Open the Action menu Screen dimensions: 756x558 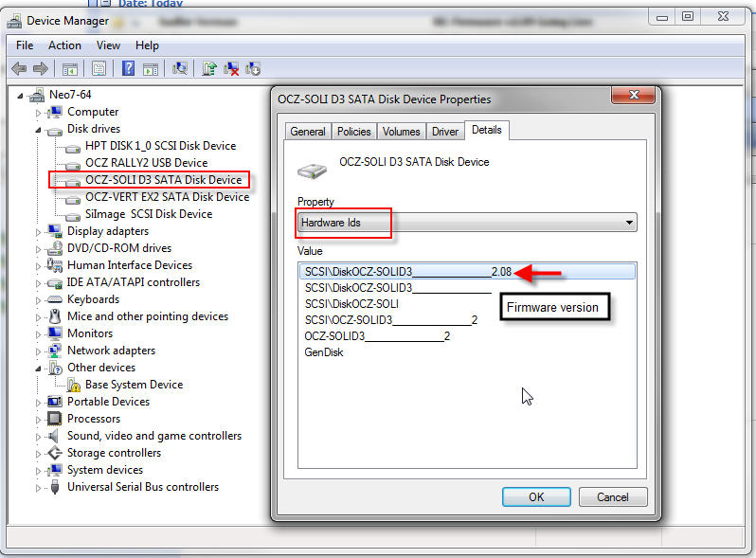coord(64,45)
